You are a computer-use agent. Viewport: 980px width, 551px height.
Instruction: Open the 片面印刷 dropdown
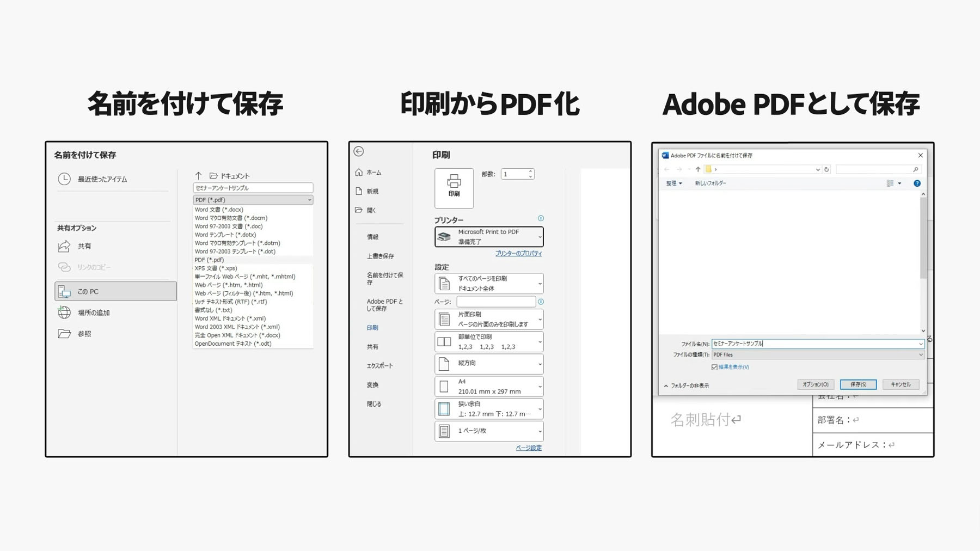(489, 319)
